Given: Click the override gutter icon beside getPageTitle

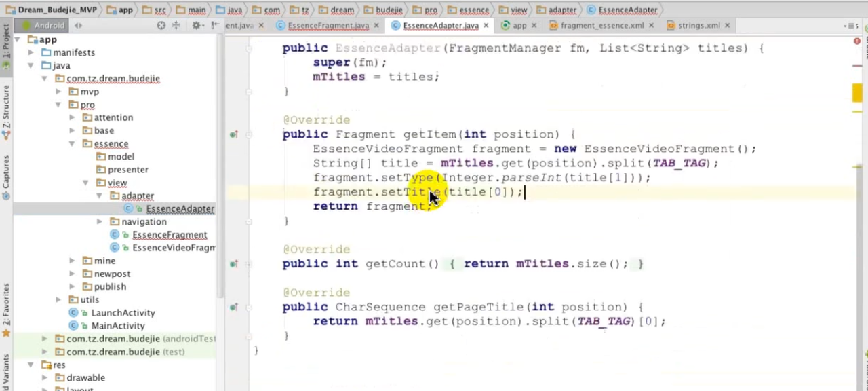Looking at the screenshot, I should point(233,307).
